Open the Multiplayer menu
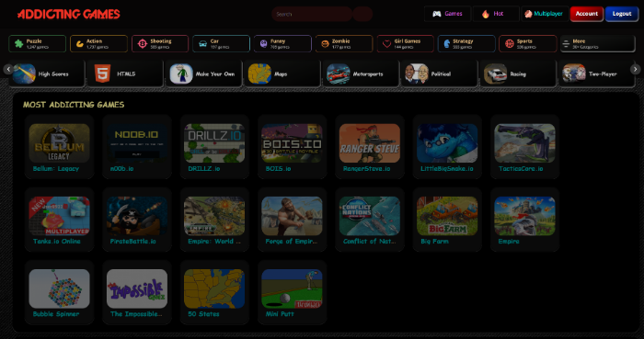Viewport: 644px width, 339px height. tap(545, 14)
